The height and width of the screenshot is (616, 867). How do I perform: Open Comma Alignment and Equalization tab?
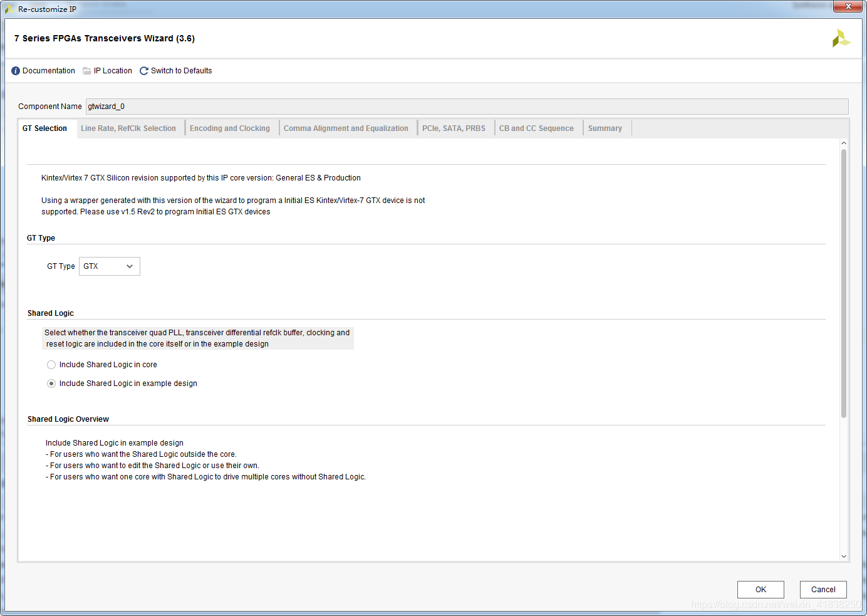(x=346, y=128)
